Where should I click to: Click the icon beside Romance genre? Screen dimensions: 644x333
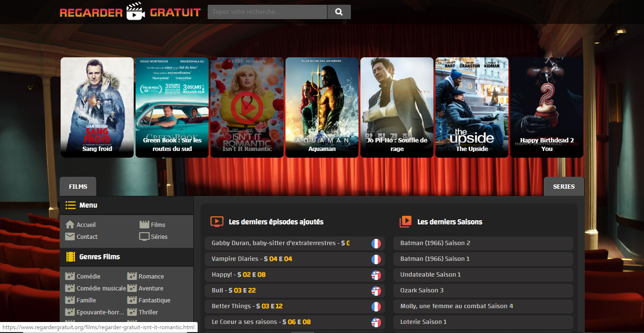point(132,276)
